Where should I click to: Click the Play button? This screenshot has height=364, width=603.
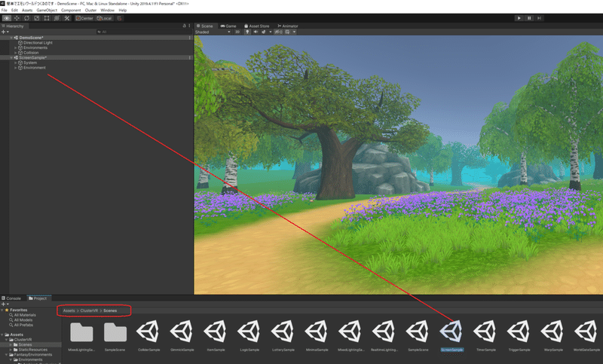pyautogui.click(x=519, y=18)
